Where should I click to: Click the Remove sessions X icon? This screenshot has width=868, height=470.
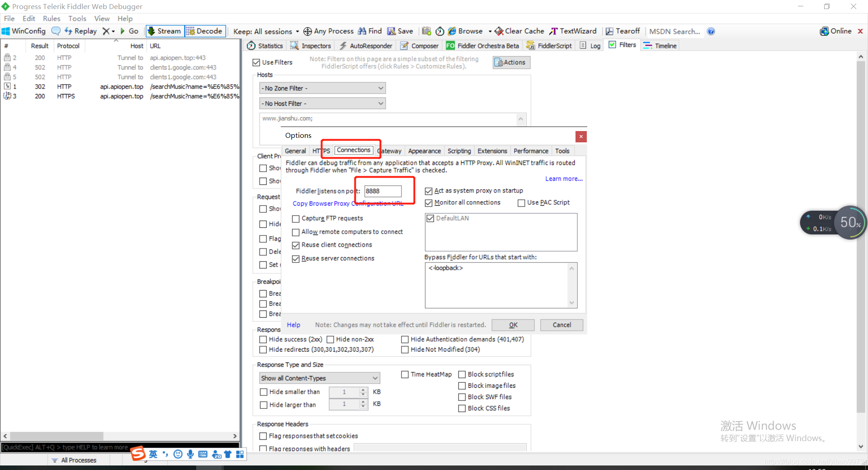pos(106,31)
